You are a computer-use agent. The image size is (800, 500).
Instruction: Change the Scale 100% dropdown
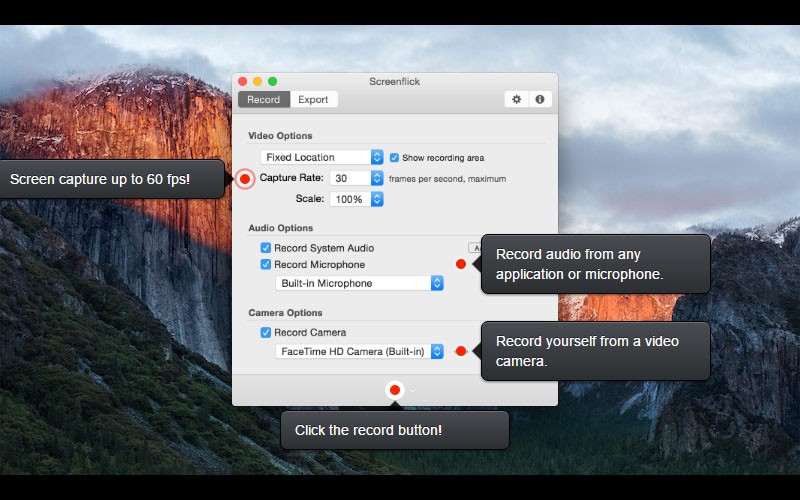[356, 199]
